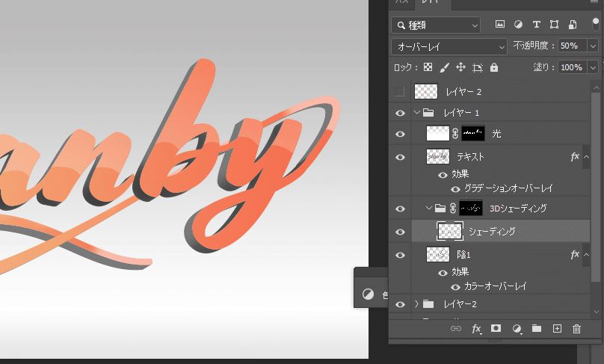
Task: Toggle グラデーションオーバーレイ effect visibility
Action: pos(455,189)
